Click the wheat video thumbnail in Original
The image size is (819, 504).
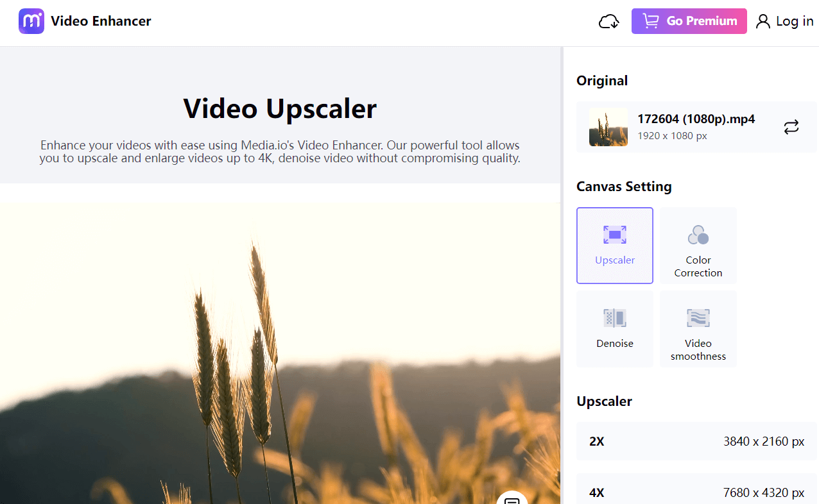pyautogui.click(x=608, y=127)
